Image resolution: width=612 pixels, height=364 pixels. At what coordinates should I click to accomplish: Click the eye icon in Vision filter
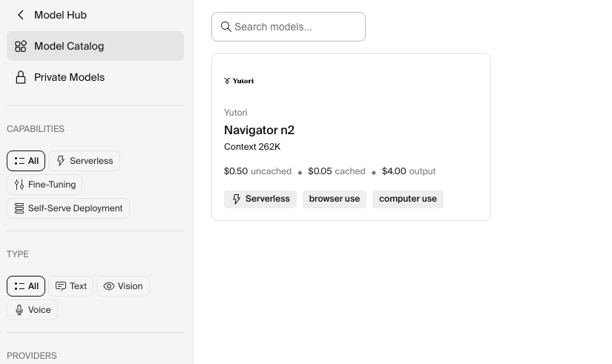109,286
